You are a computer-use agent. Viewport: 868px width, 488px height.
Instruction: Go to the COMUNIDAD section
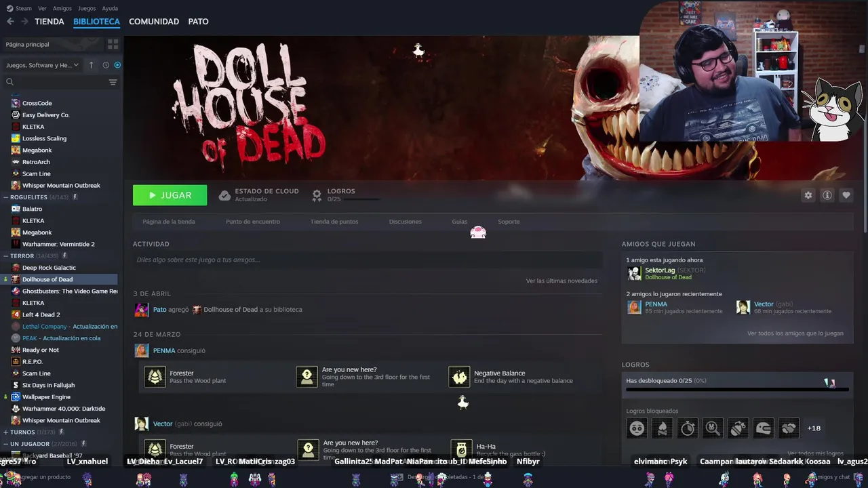coord(154,22)
